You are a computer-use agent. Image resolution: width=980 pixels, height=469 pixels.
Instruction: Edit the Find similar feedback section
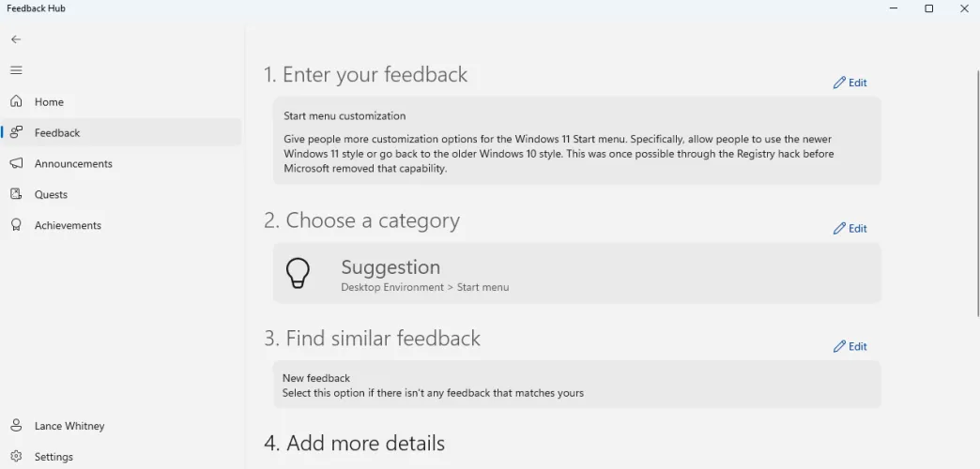click(x=850, y=347)
